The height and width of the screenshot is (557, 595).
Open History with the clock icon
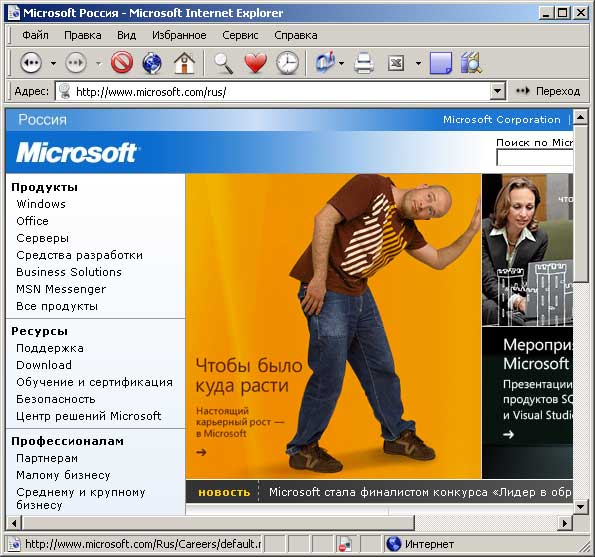(x=287, y=63)
